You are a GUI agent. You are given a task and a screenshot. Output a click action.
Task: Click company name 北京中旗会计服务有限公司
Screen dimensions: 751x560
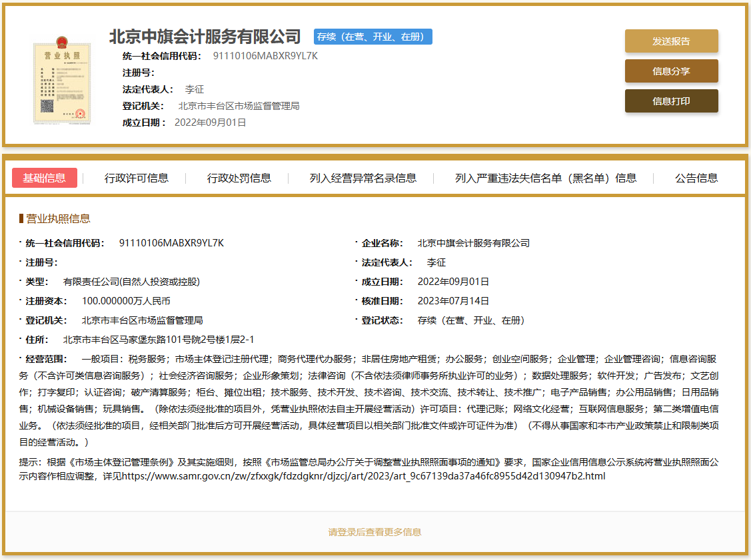(206, 37)
